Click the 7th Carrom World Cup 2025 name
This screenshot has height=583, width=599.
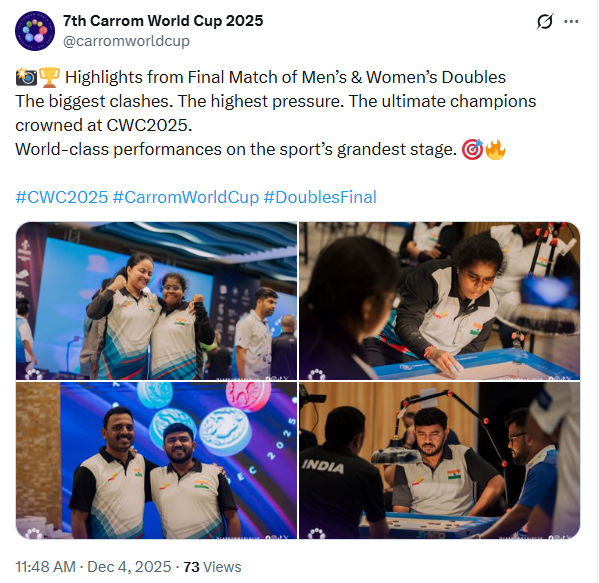pyautogui.click(x=163, y=21)
